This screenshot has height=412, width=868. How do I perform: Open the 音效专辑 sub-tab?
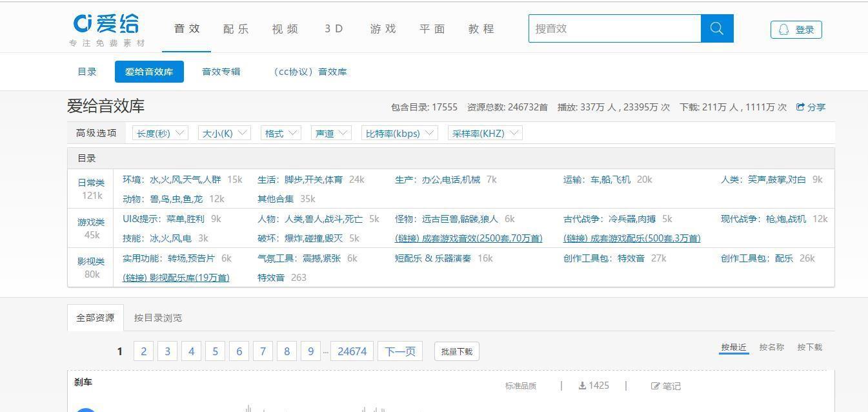221,72
